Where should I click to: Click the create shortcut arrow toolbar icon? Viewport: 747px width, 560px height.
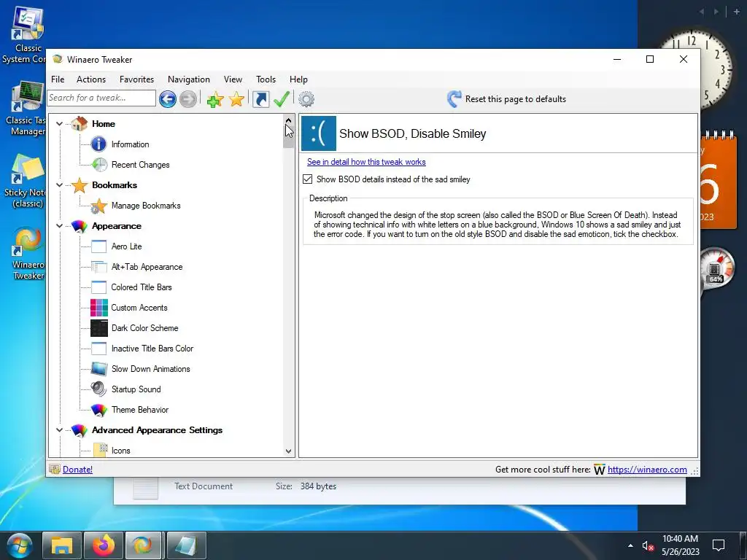(x=260, y=99)
